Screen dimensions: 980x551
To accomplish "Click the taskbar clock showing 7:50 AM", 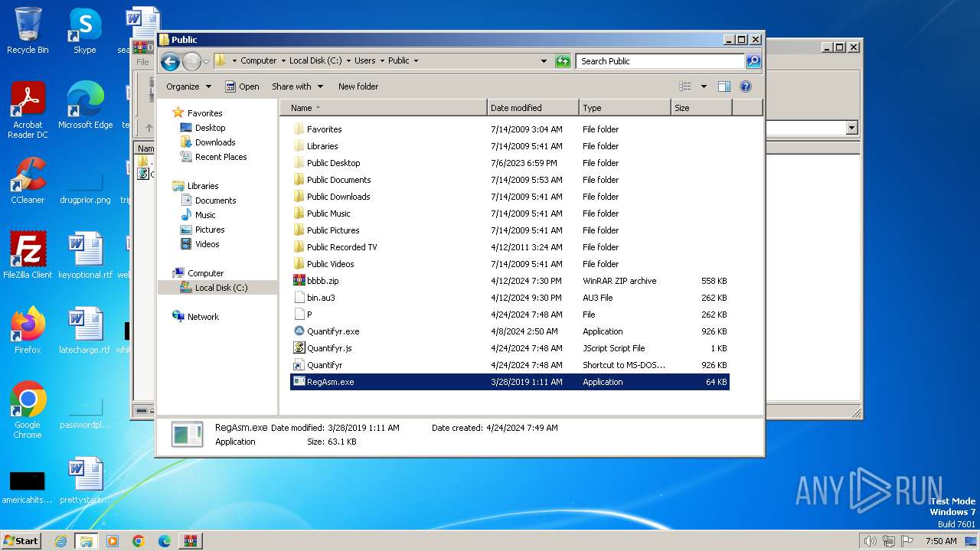I will pos(941,541).
